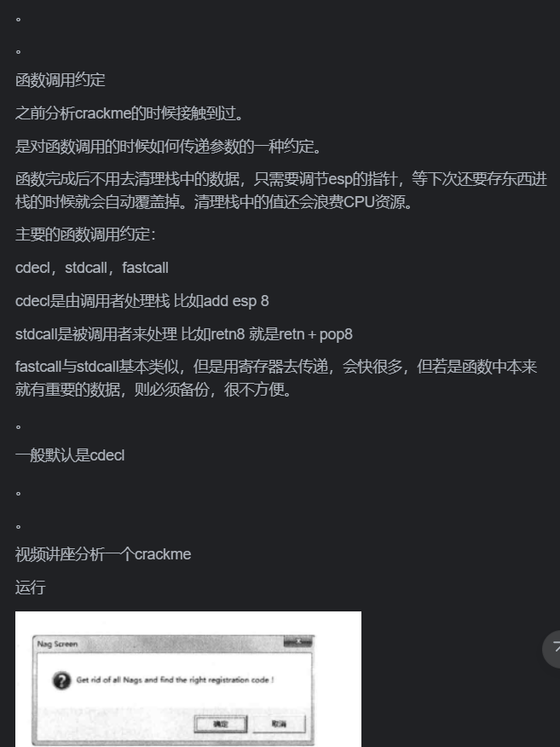The width and height of the screenshot is (560, 747).
Task: Click the Nag Screen title bar text
Action: point(57,644)
